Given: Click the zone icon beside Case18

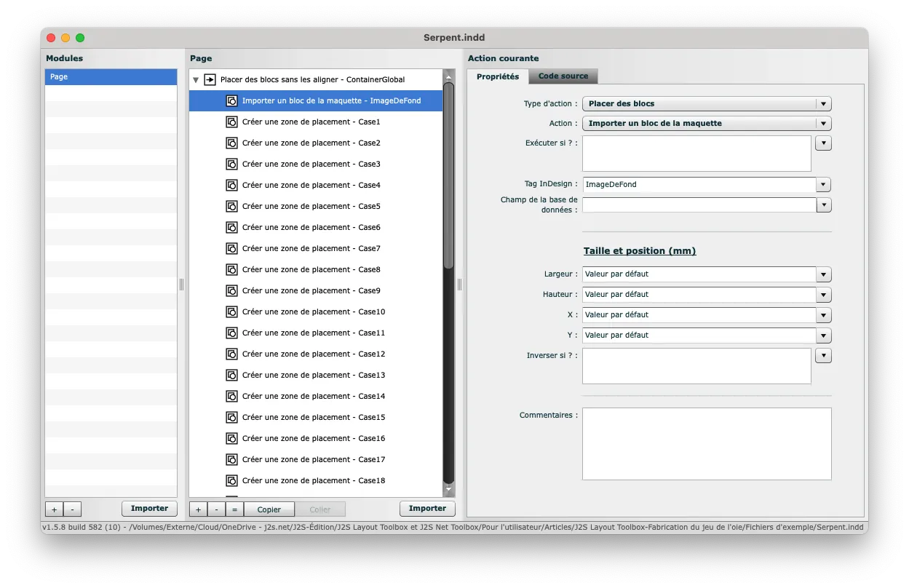Looking at the screenshot, I should pos(231,480).
